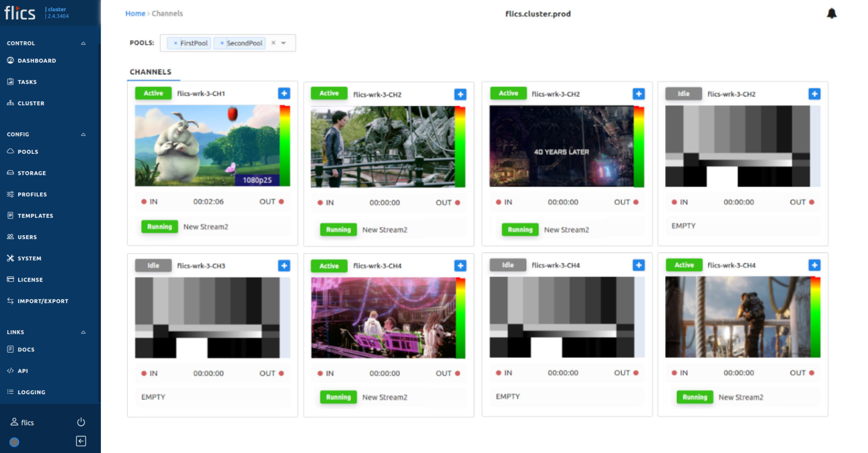The width and height of the screenshot is (868, 453).
Task: Open the Pools dropdown arrow
Action: click(284, 43)
